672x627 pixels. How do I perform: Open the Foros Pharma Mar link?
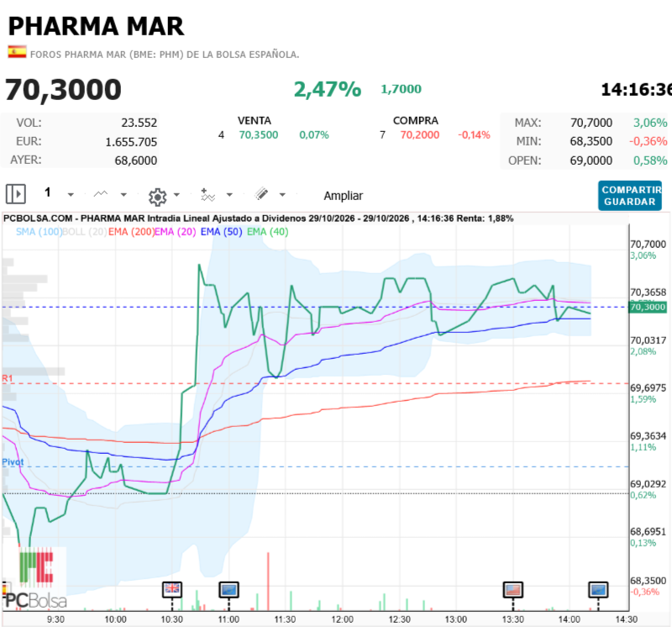coord(165,55)
